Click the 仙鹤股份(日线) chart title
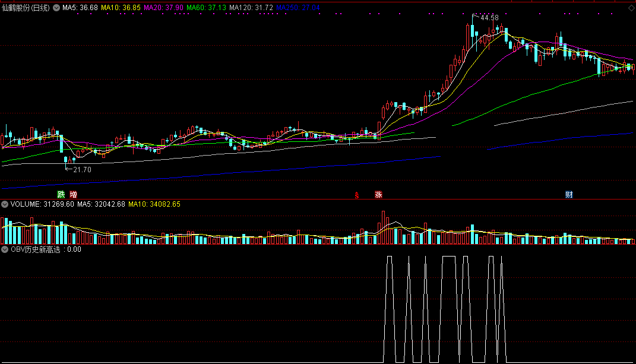Viewport: 636px width, 364px height. [26, 8]
